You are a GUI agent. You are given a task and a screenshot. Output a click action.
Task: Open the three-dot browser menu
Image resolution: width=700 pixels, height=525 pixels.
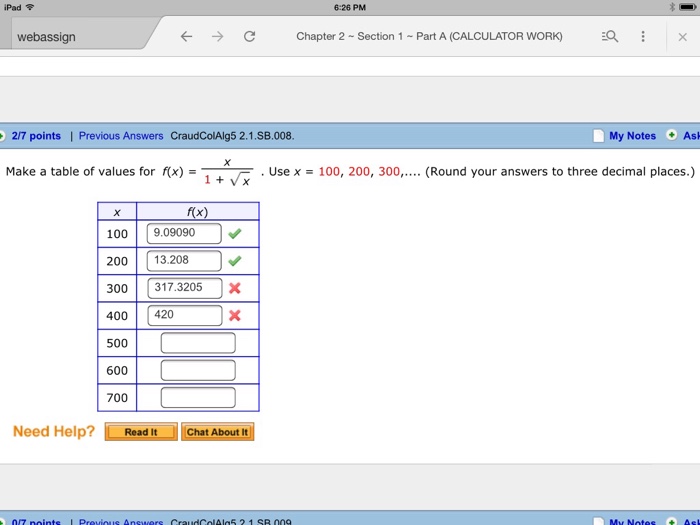pyautogui.click(x=643, y=37)
